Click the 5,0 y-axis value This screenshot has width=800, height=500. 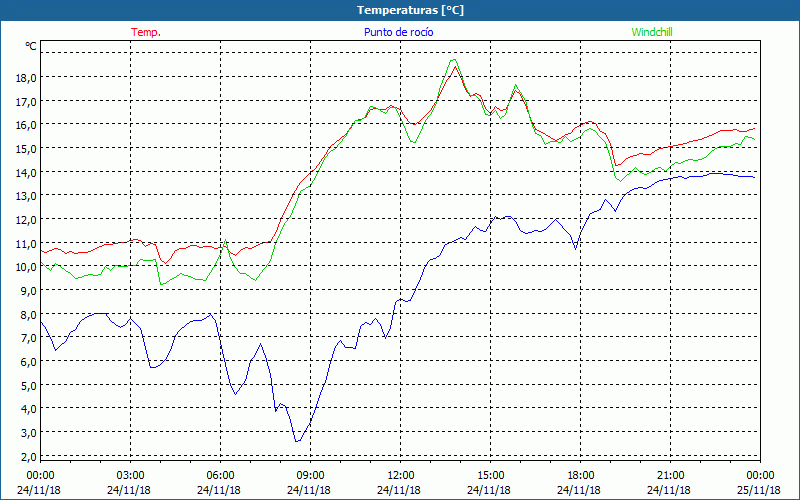(29, 385)
